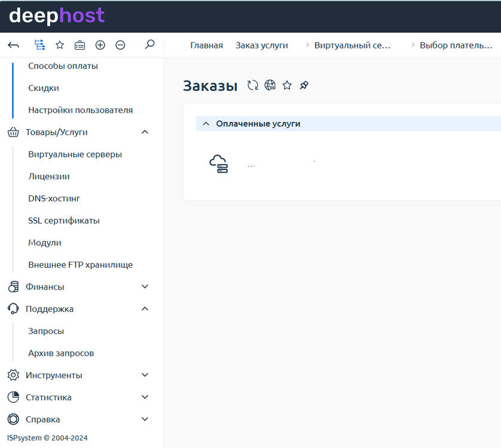Viewport: 501px width, 448px height.
Task: Click the back arrow icon in toolbar
Action: tap(13, 45)
